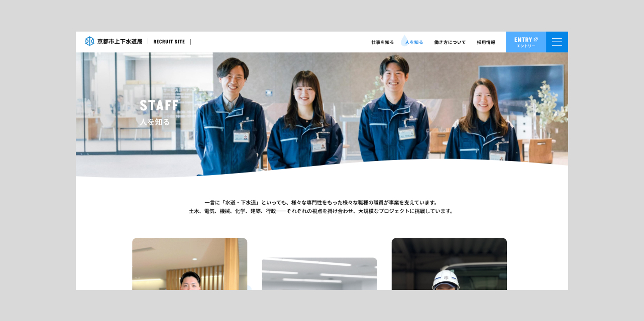Open the left staff card photo
Image resolution: width=644 pixels, height=321 pixels.
[x=189, y=264]
